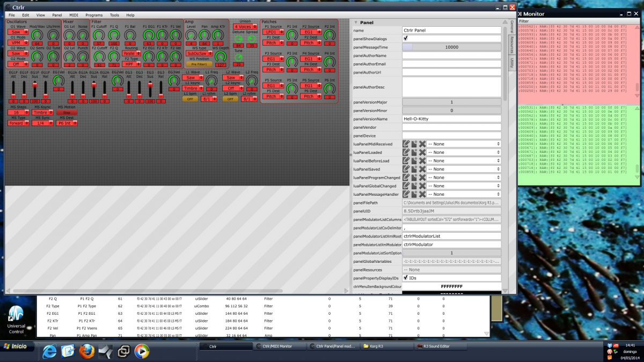
Task: Click the EG2A Sus slider
Action: (94, 89)
